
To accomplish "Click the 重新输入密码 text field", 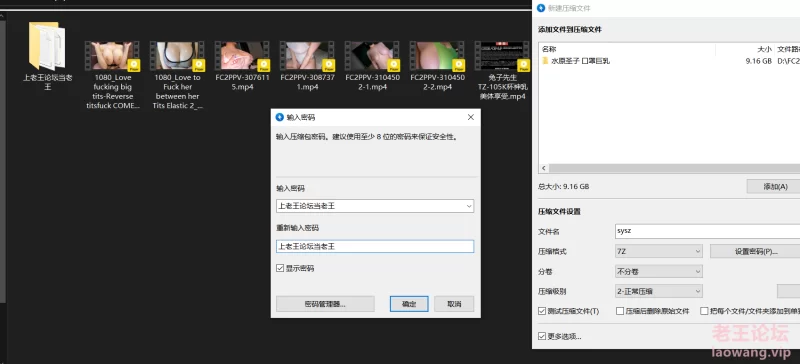I will [x=375, y=246].
